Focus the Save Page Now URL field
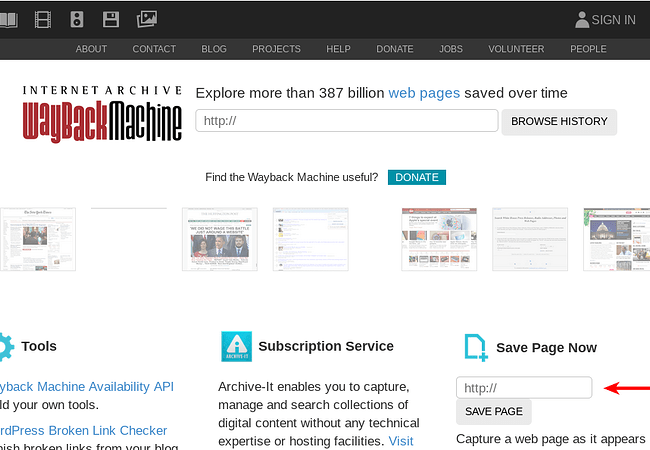The width and height of the screenshot is (650, 450). coord(524,388)
